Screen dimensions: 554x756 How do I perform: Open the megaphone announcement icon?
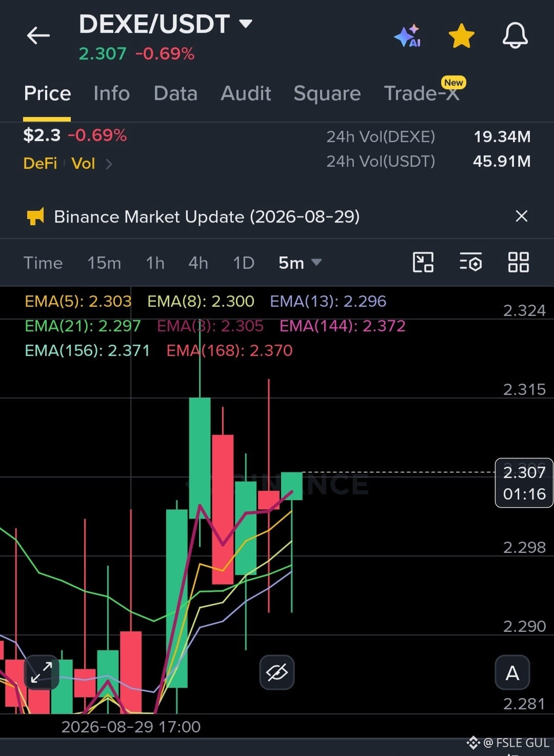pos(35,216)
